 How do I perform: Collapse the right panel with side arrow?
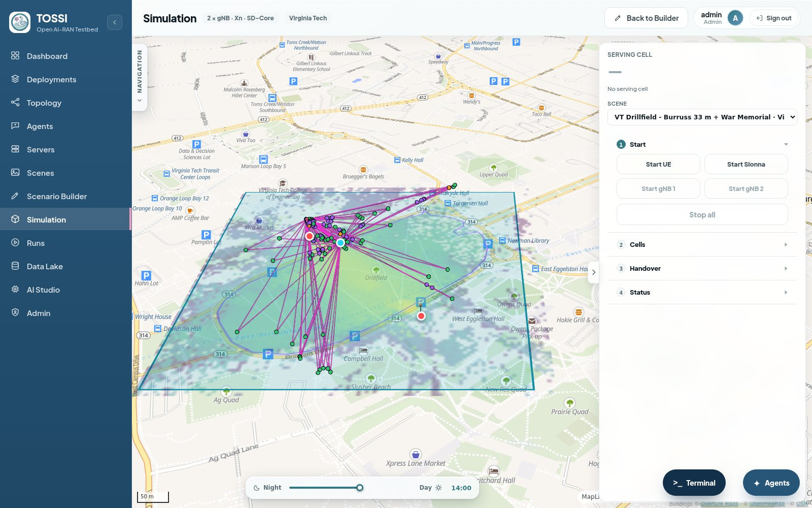pos(593,272)
